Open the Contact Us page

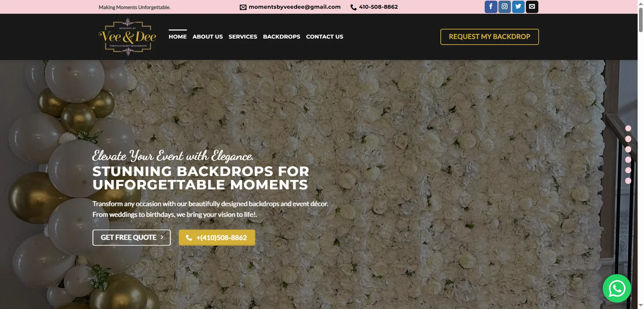[x=325, y=37]
